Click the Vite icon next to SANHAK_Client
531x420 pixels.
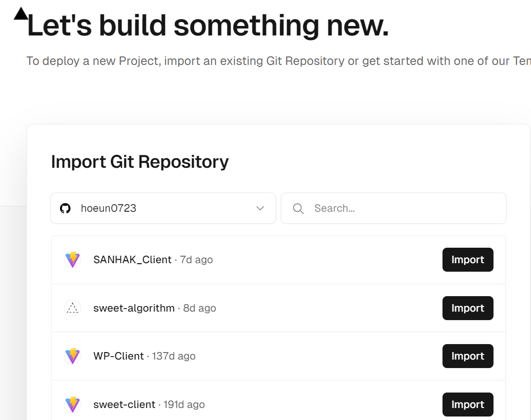pyautogui.click(x=73, y=260)
